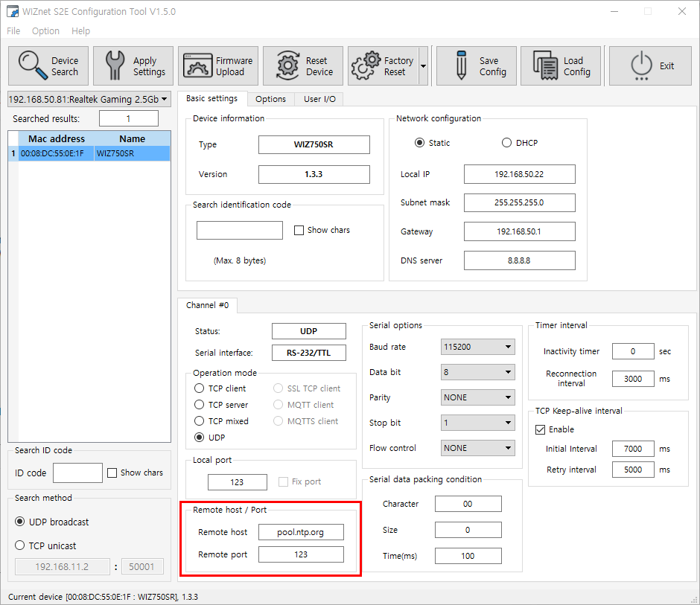The height and width of the screenshot is (605, 700).
Task: Click the Load Config documents icon
Action: (x=546, y=65)
